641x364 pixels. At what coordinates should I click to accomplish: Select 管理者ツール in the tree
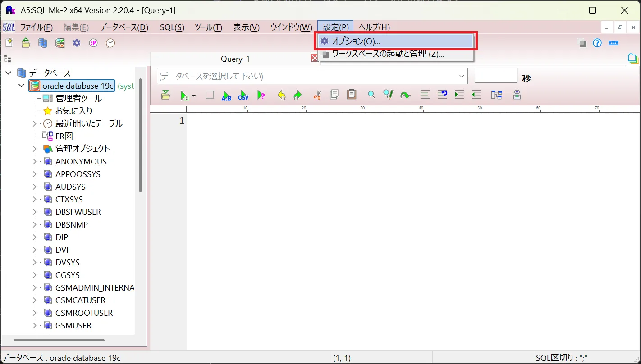click(78, 98)
